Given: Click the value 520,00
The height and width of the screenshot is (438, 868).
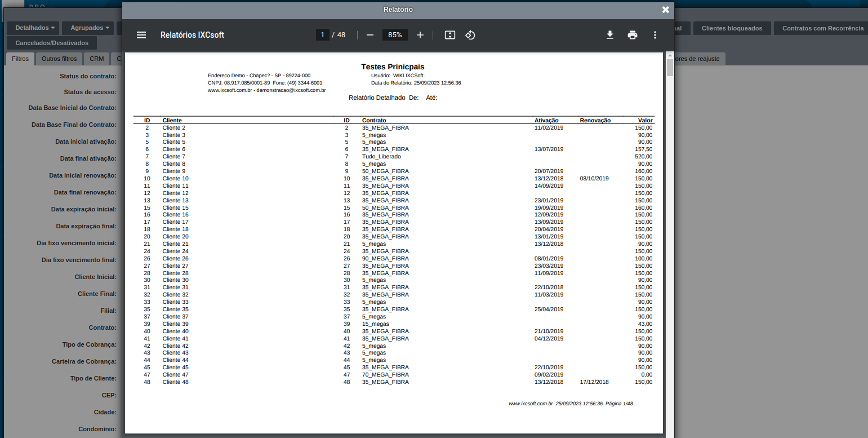Looking at the screenshot, I should [x=644, y=157].
